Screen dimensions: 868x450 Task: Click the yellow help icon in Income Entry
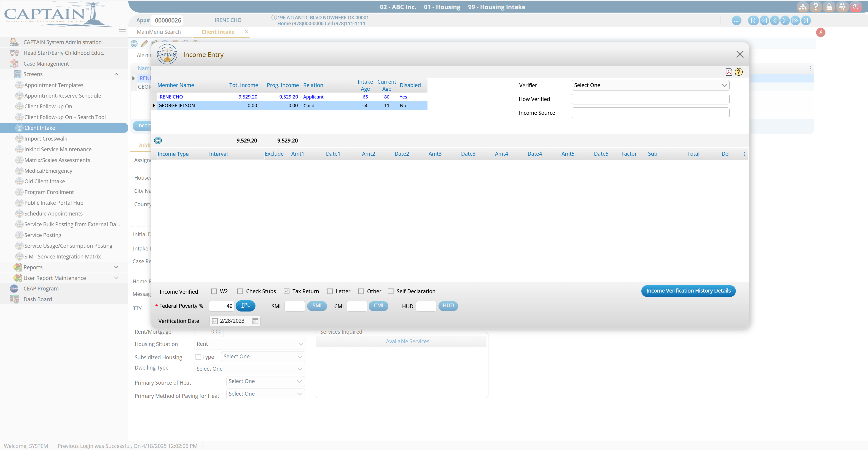coord(739,72)
